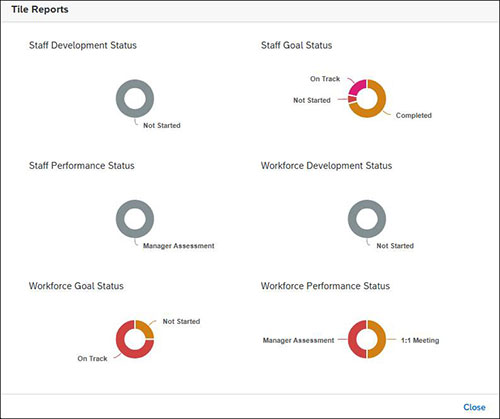
Task: Click the Workforce Performance Status heading
Action: (x=325, y=286)
